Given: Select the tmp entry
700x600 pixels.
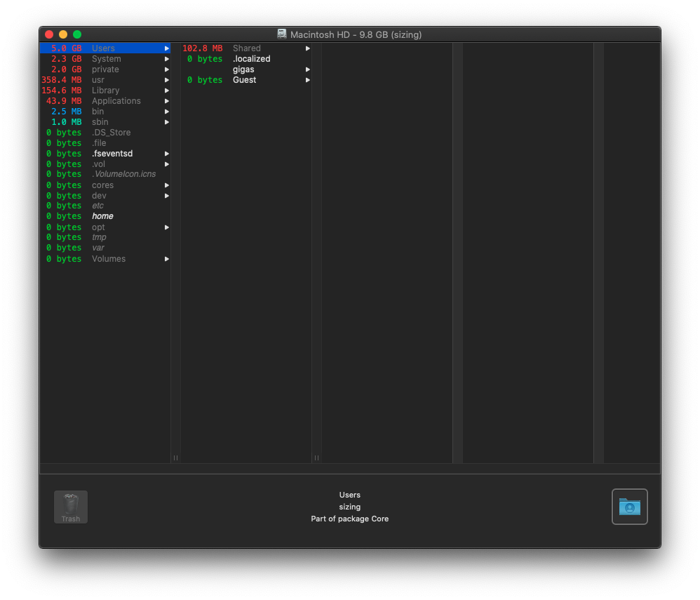Looking at the screenshot, I should (99, 237).
